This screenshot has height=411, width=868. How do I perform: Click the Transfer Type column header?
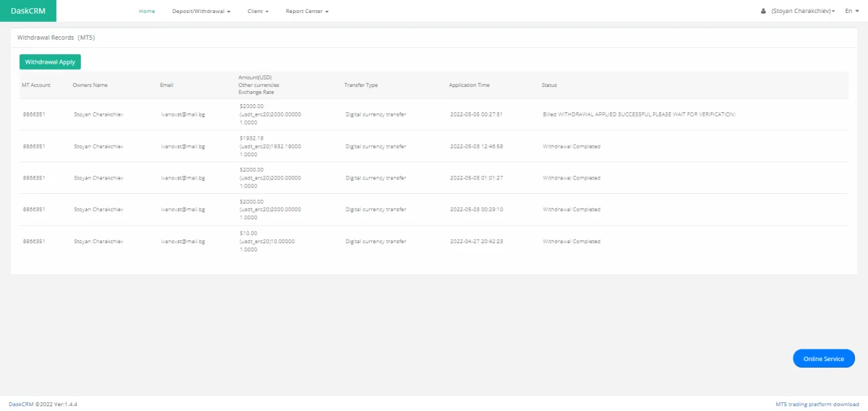point(361,86)
